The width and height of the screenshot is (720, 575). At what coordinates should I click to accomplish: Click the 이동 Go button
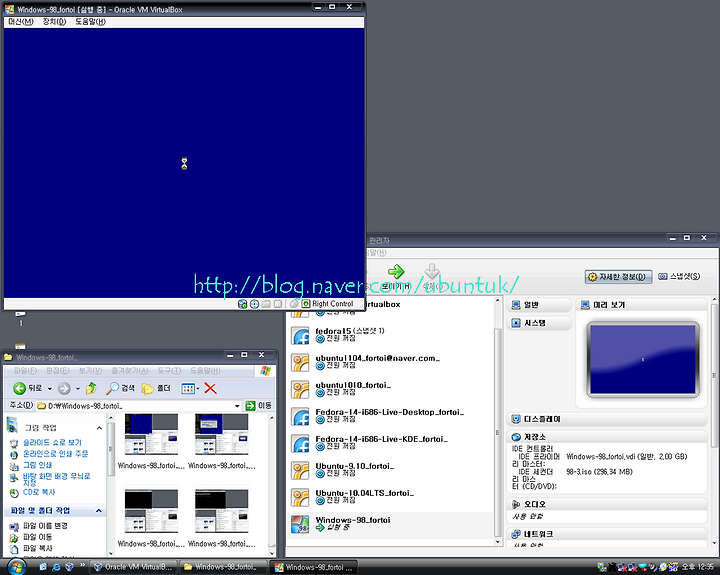pyautogui.click(x=259, y=406)
